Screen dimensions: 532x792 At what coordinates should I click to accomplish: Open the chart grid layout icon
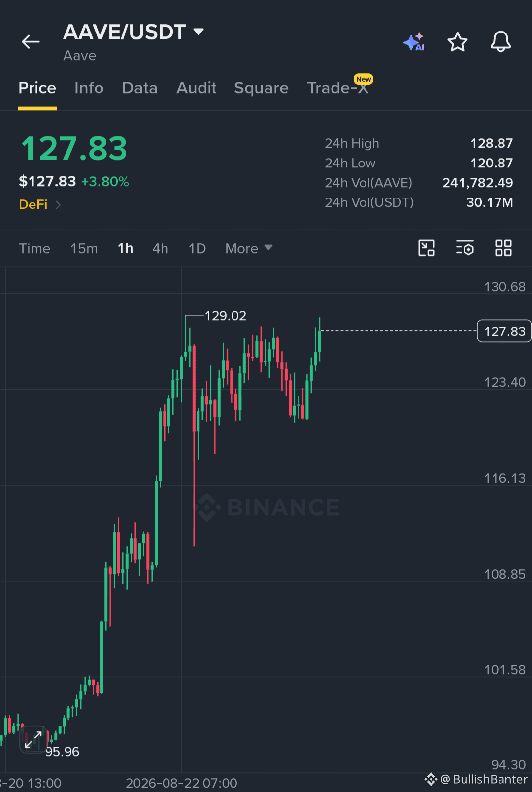(503, 248)
